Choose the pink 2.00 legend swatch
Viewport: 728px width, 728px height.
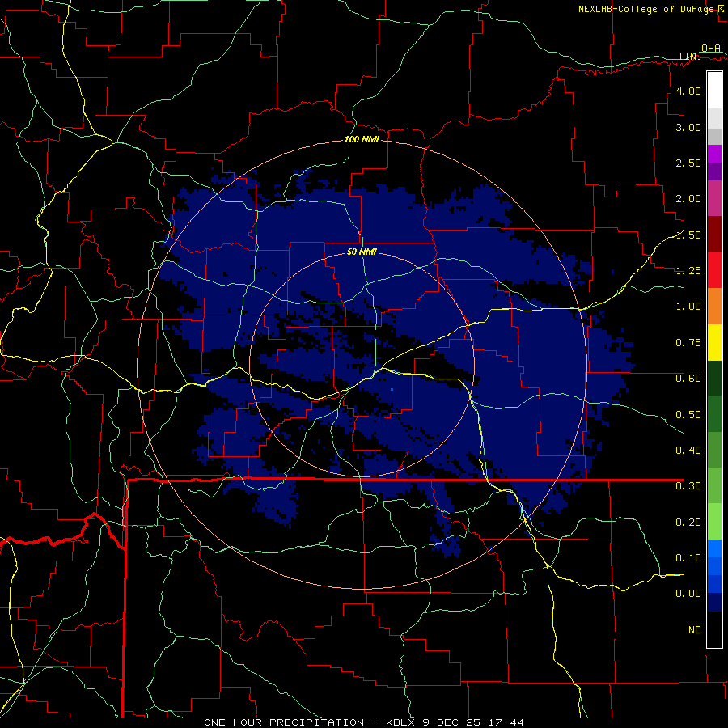coord(714,198)
